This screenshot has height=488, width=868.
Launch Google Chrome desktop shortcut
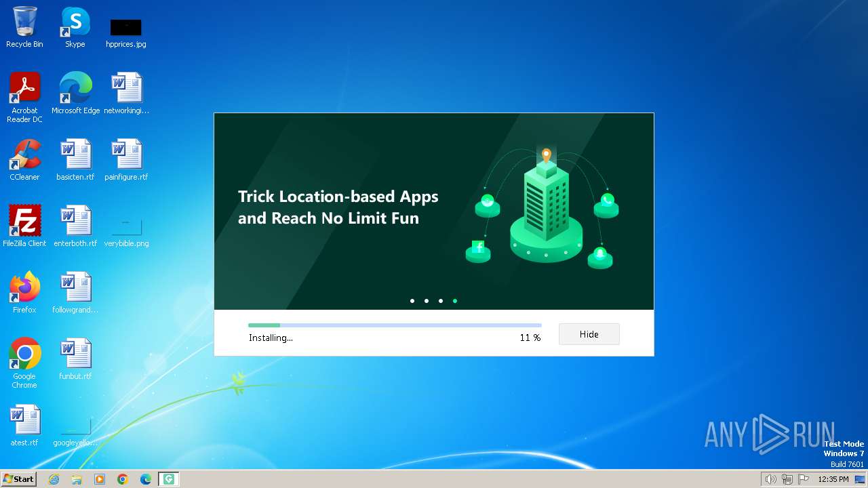(x=24, y=363)
